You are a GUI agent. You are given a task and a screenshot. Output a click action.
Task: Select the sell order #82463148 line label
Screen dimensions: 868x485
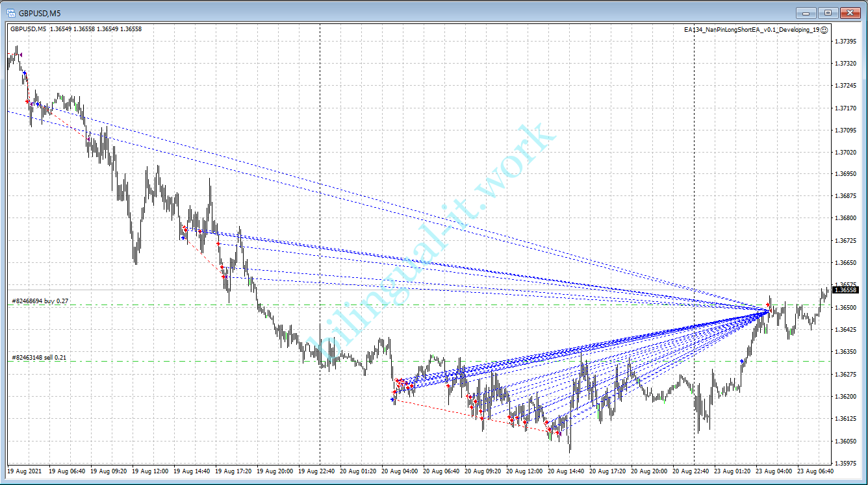click(x=39, y=357)
